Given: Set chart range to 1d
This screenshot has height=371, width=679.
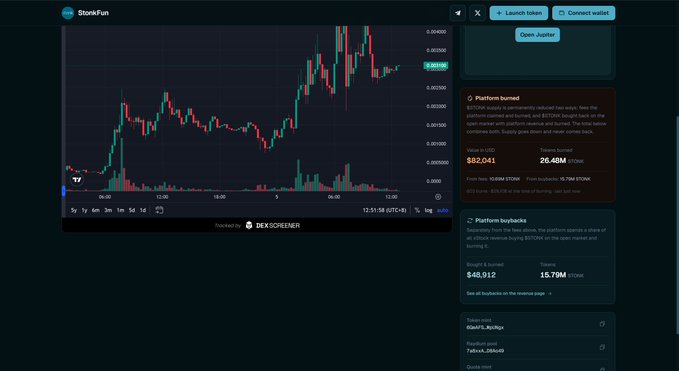Looking at the screenshot, I should [x=143, y=210].
